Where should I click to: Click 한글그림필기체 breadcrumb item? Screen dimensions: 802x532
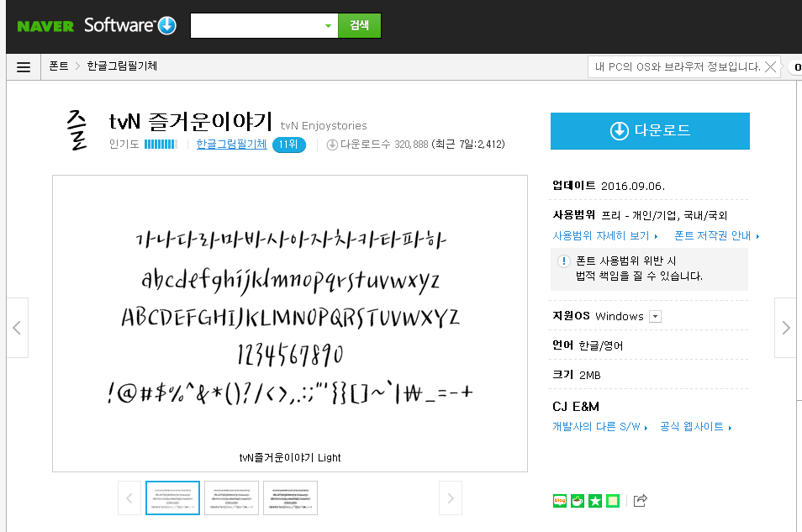[122, 66]
